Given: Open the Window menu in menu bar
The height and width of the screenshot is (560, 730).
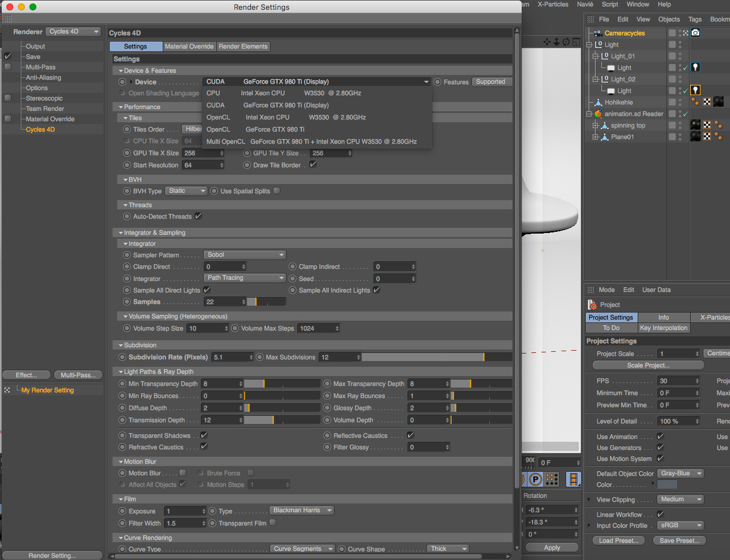Looking at the screenshot, I should 638,5.
